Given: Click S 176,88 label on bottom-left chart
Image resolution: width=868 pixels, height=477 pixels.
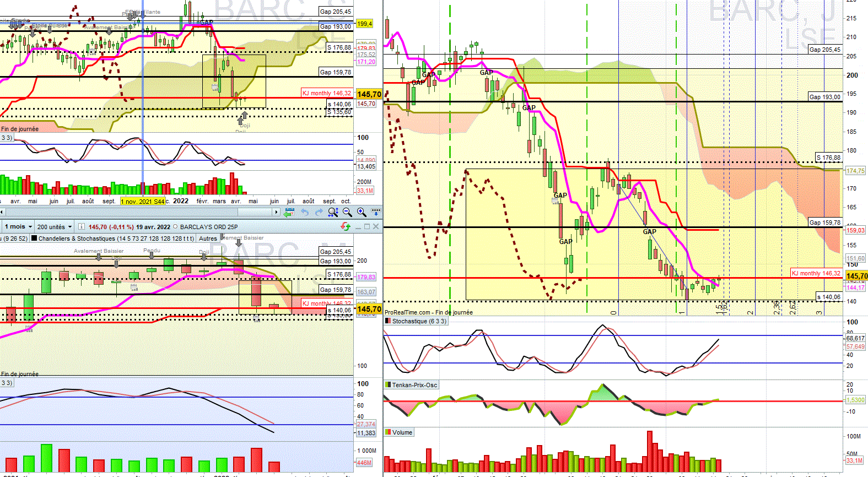Looking at the screenshot, I should click(x=339, y=274).
